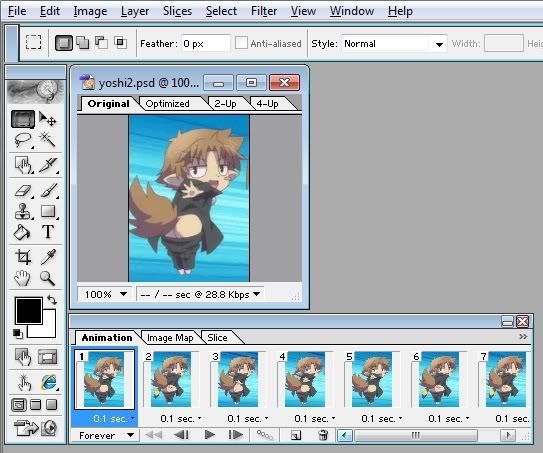Switch to full screen mode
This screenshot has width=543, height=453.
[52, 405]
